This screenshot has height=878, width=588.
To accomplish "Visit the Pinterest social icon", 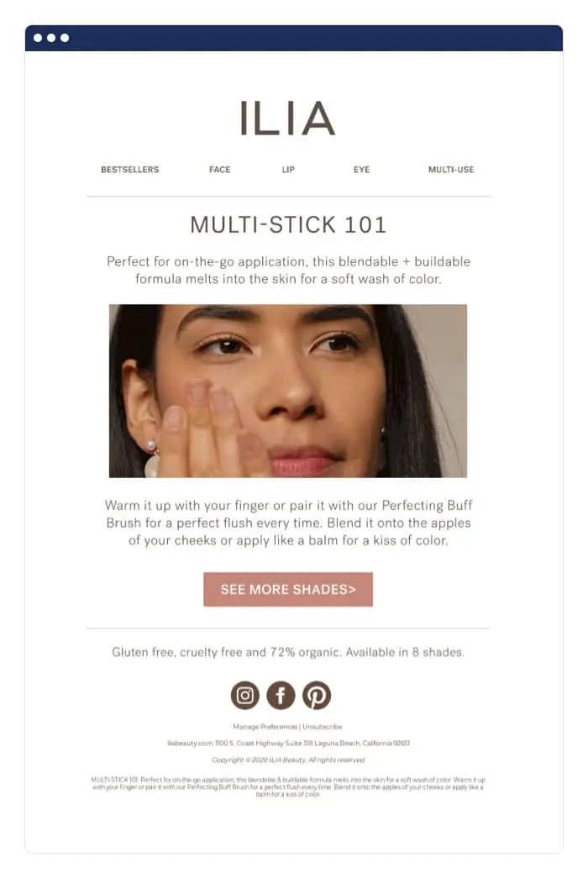I will tap(317, 695).
